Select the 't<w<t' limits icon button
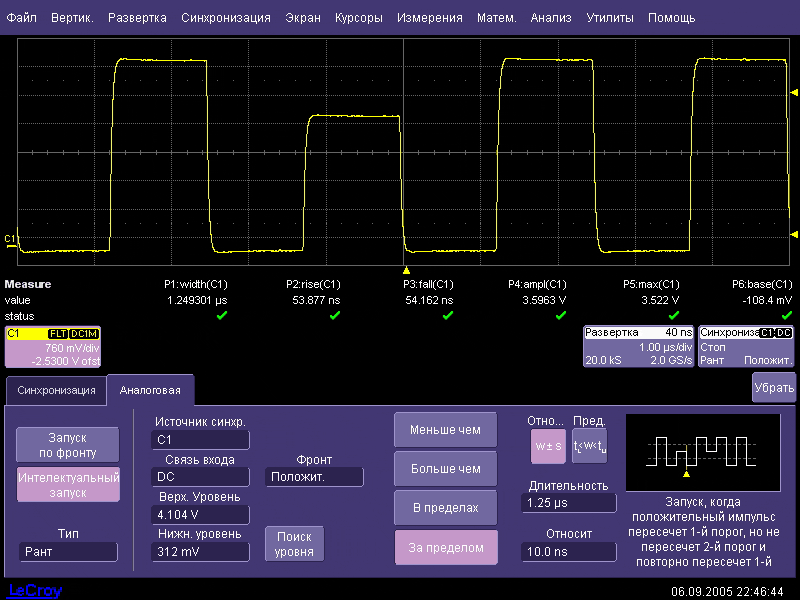The image size is (800, 600). tap(589, 446)
